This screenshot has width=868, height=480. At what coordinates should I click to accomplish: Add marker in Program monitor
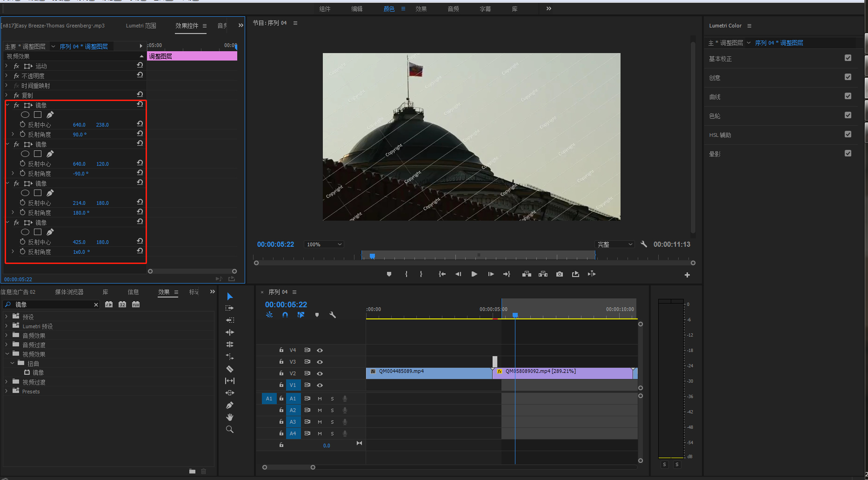click(x=389, y=274)
